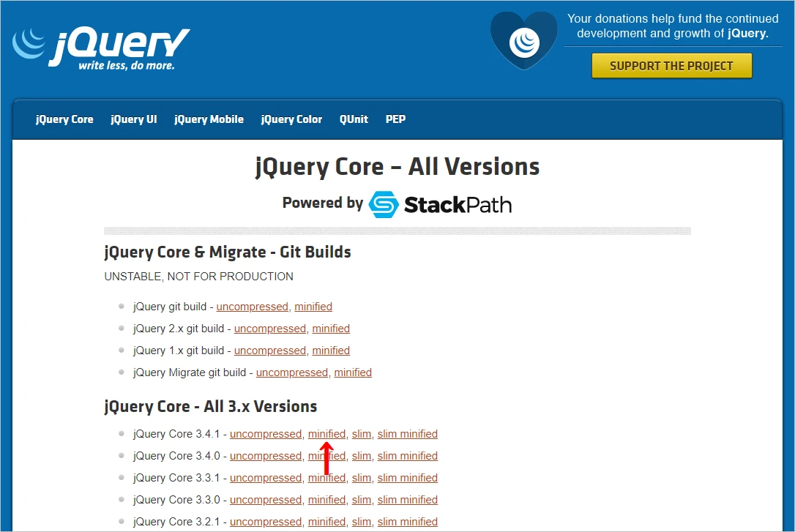Open jQuery Core 3.3.0 uncompressed link
The height and width of the screenshot is (532, 795).
tap(266, 500)
